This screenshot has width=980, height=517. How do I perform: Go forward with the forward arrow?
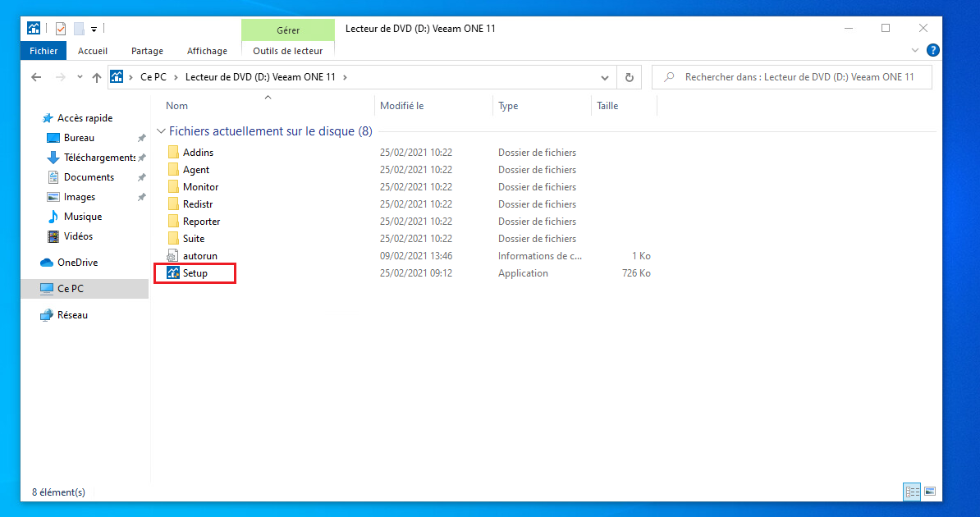pyautogui.click(x=60, y=77)
